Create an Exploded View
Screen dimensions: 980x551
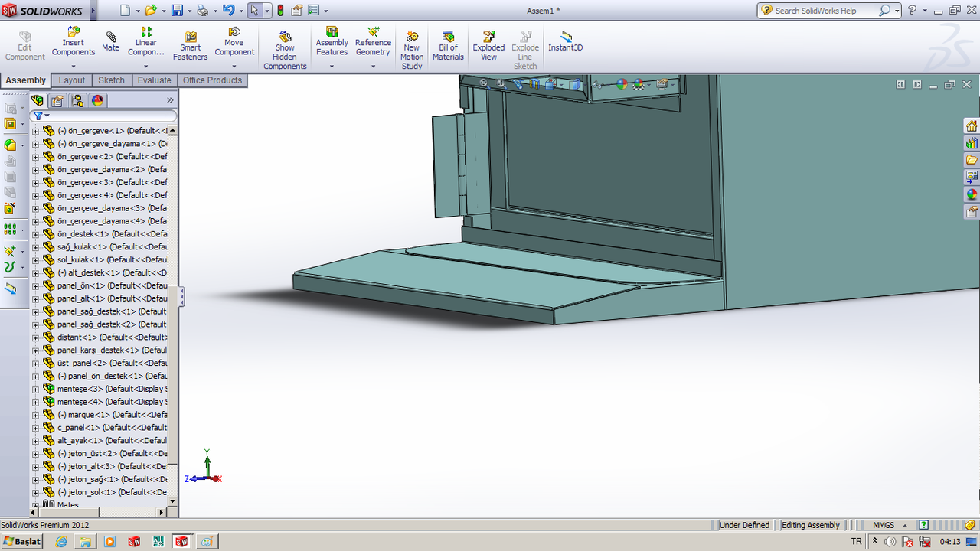tap(488, 46)
